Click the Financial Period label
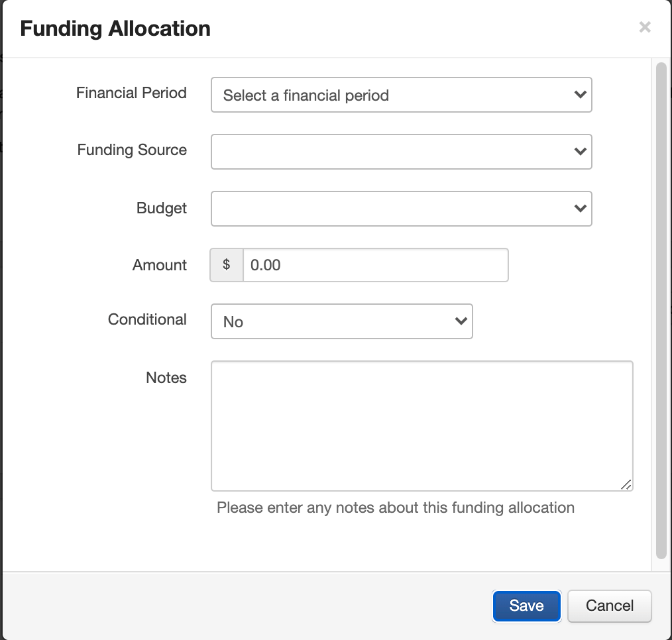 tap(131, 93)
